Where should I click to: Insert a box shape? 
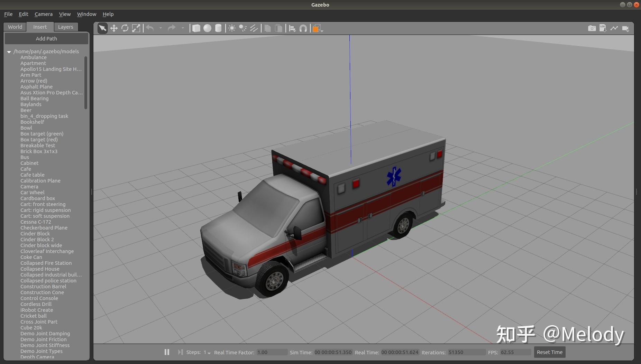coord(196,28)
